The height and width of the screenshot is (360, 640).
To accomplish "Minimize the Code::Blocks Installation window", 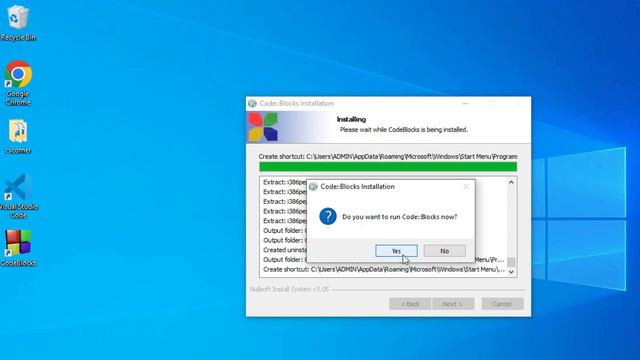I will click(465, 103).
